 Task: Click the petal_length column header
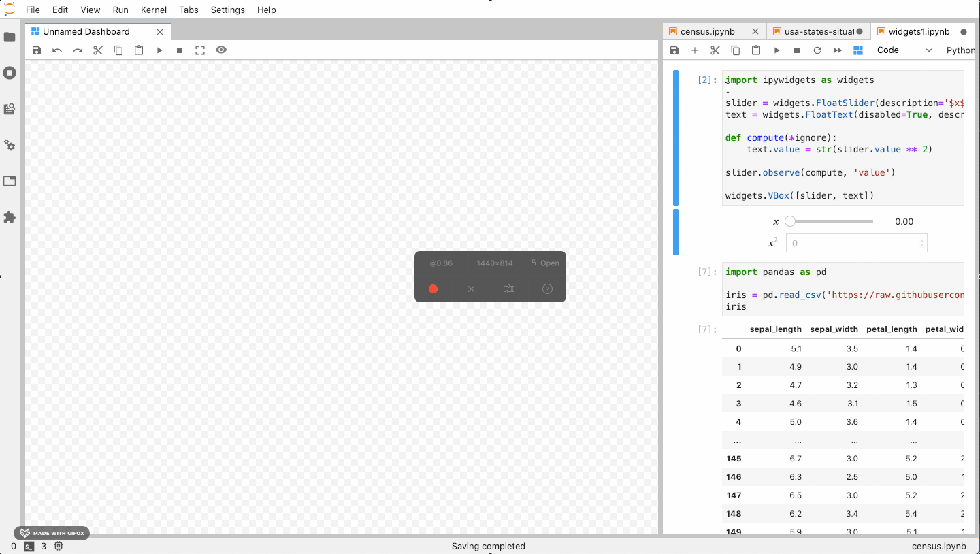pyautogui.click(x=892, y=329)
